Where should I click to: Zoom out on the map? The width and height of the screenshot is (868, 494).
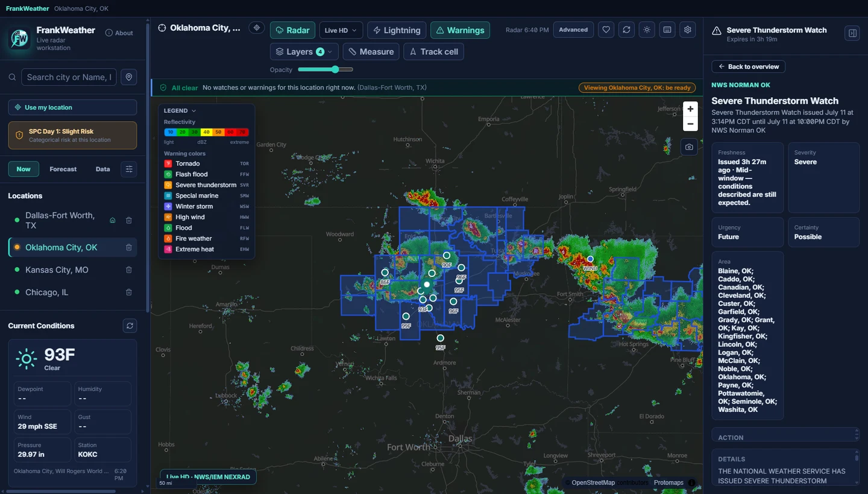690,124
